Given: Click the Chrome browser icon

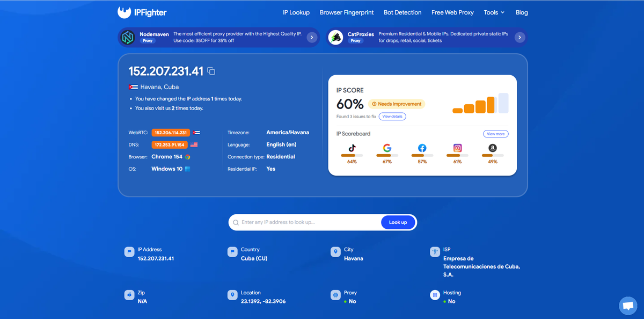Looking at the screenshot, I should tap(188, 157).
